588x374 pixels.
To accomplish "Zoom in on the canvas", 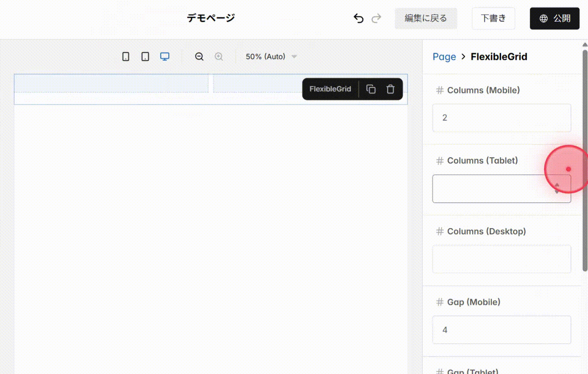I will pos(219,57).
